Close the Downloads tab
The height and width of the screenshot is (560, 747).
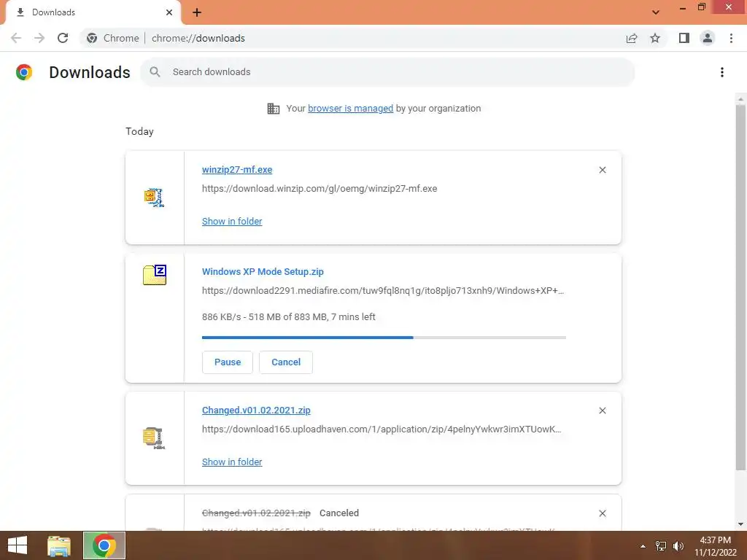[x=169, y=12]
